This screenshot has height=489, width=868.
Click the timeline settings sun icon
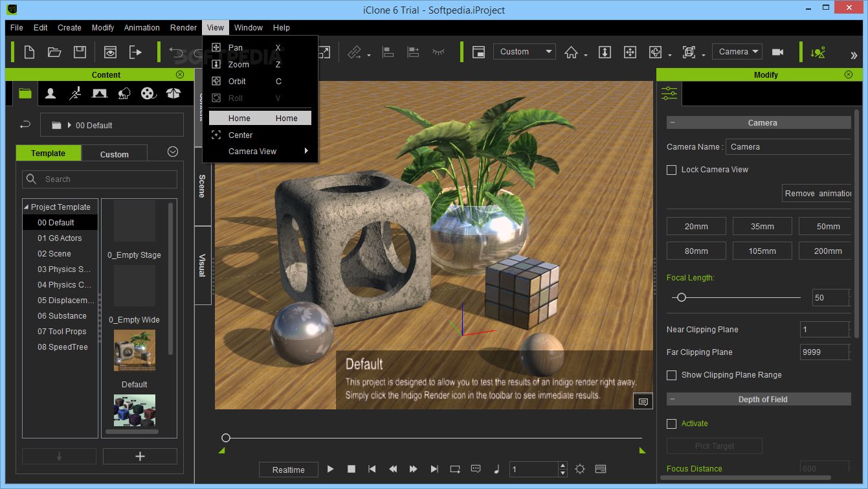(x=580, y=469)
